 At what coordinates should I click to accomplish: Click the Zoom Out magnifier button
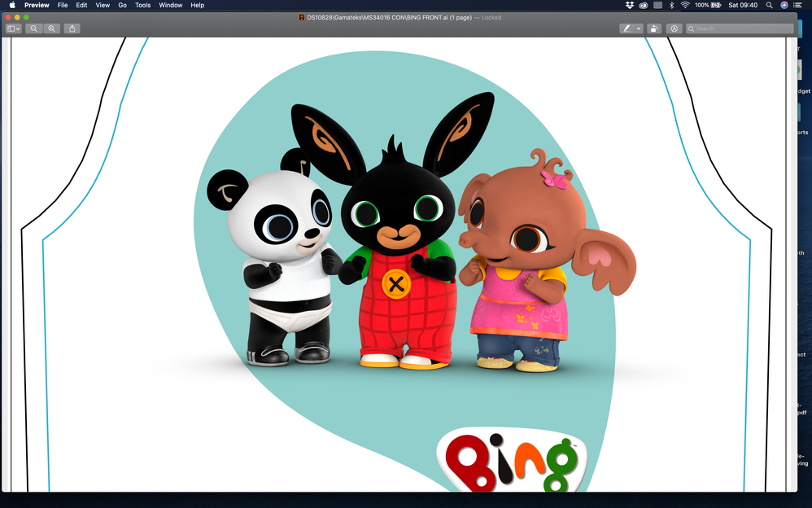pyautogui.click(x=33, y=28)
